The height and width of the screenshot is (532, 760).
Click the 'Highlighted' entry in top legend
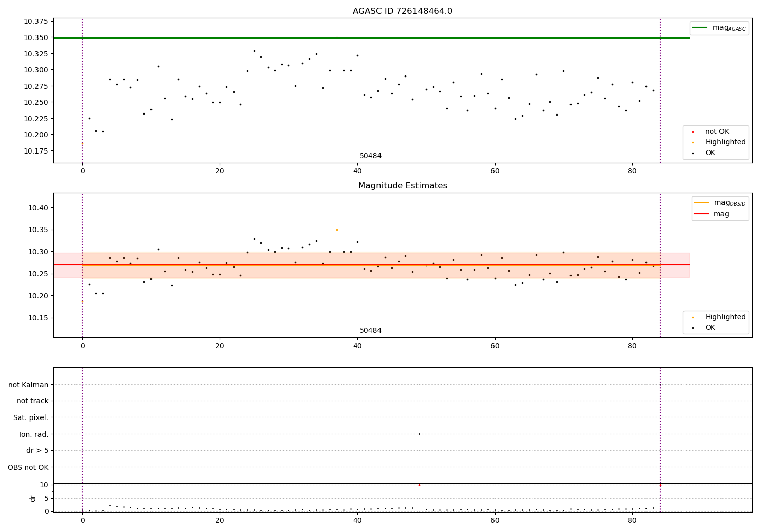(725, 142)
